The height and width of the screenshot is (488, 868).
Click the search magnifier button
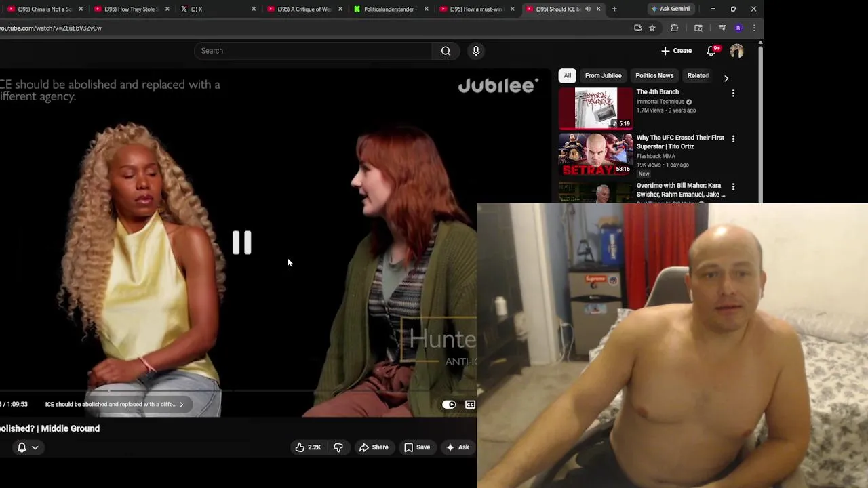coord(446,51)
